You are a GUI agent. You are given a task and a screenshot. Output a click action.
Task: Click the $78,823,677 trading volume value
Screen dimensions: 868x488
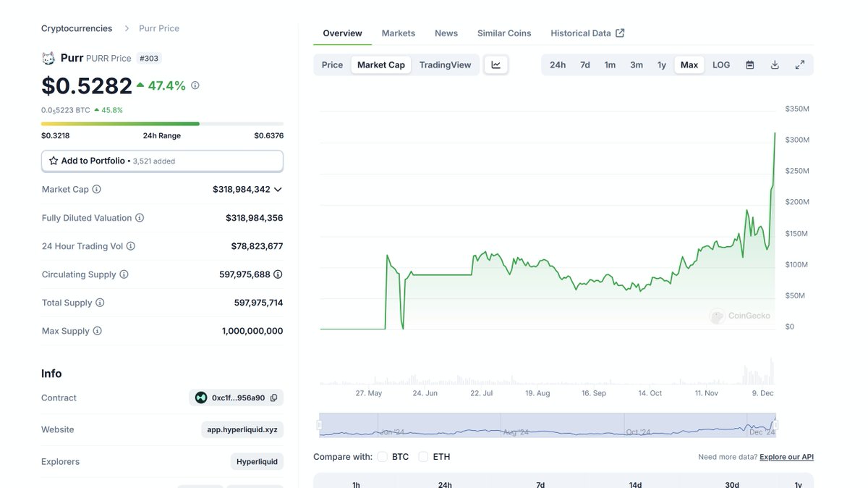(257, 246)
